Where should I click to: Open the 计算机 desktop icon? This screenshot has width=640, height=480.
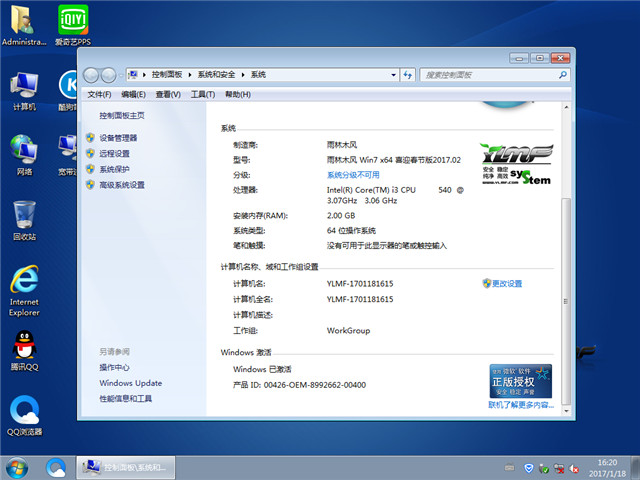[x=24, y=91]
